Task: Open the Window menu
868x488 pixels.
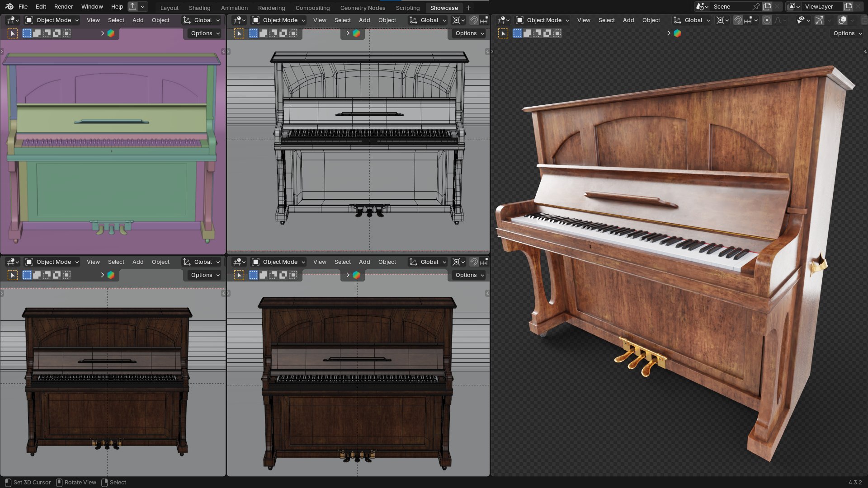Action: click(92, 6)
